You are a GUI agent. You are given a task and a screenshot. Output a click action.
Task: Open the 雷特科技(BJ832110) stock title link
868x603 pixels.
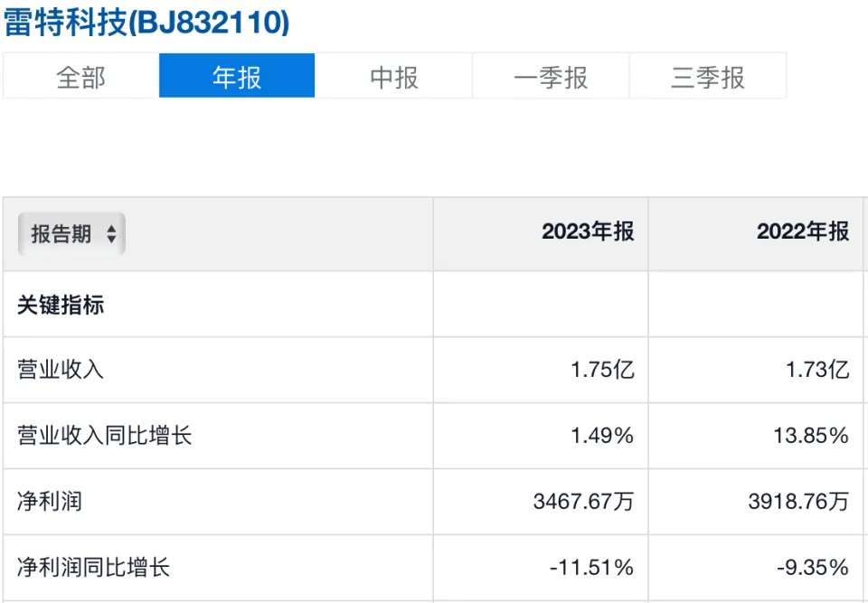click(146, 23)
